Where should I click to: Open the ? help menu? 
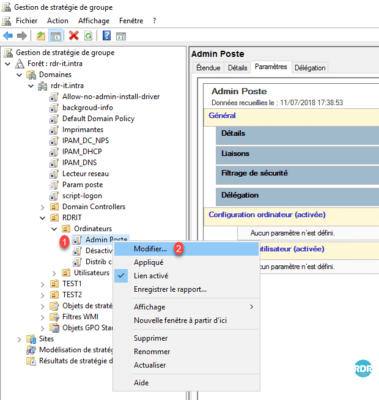click(x=154, y=21)
